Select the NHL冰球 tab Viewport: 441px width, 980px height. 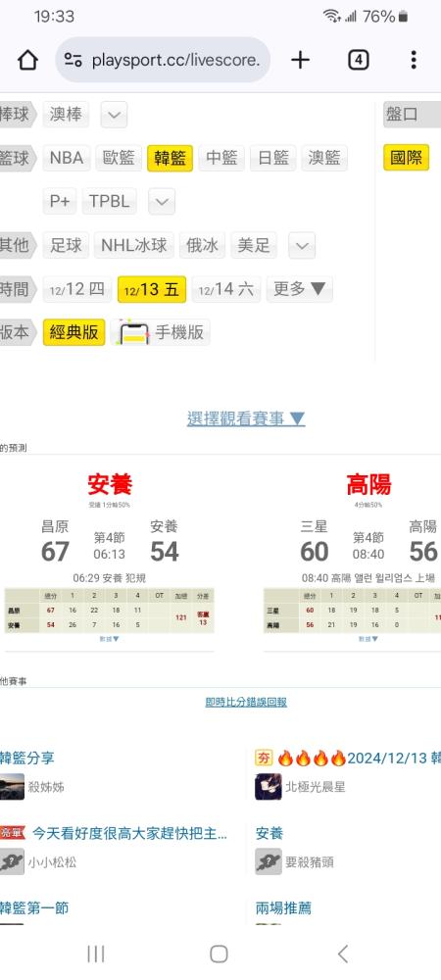(x=134, y=246)
